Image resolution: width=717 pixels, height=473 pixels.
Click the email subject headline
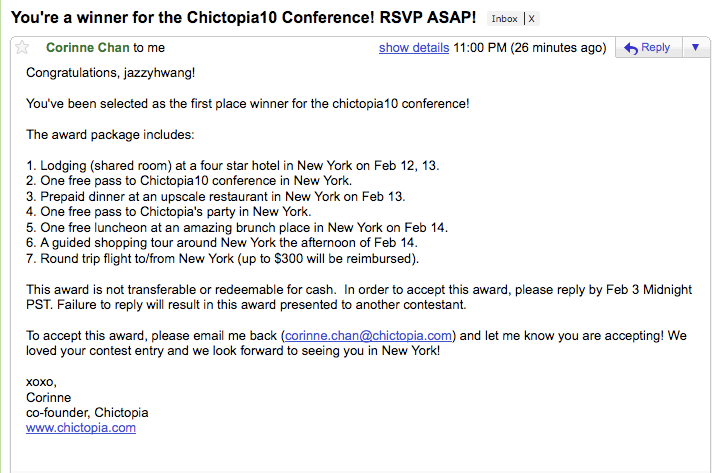pos(244,17)
